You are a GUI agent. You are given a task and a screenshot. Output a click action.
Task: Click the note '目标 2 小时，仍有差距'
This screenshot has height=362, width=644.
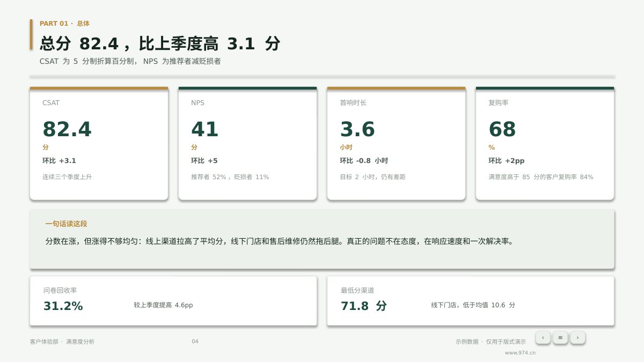(372, 176)
